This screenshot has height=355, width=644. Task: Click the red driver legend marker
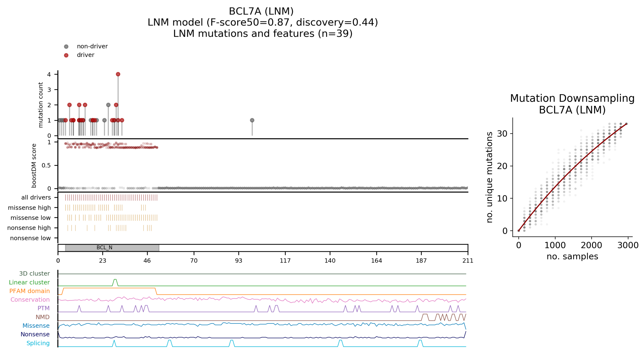66,55
